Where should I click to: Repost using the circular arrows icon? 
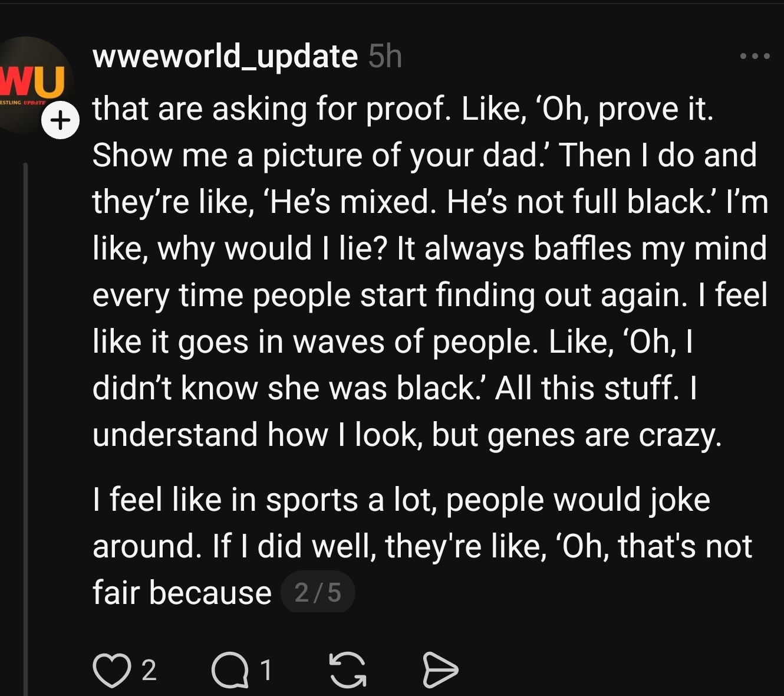tap(348, 671)
